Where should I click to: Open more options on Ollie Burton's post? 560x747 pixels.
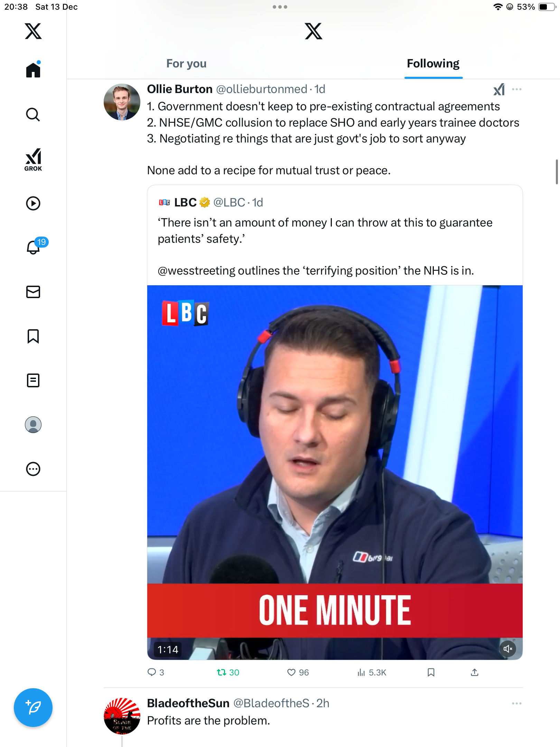point(517,89)
